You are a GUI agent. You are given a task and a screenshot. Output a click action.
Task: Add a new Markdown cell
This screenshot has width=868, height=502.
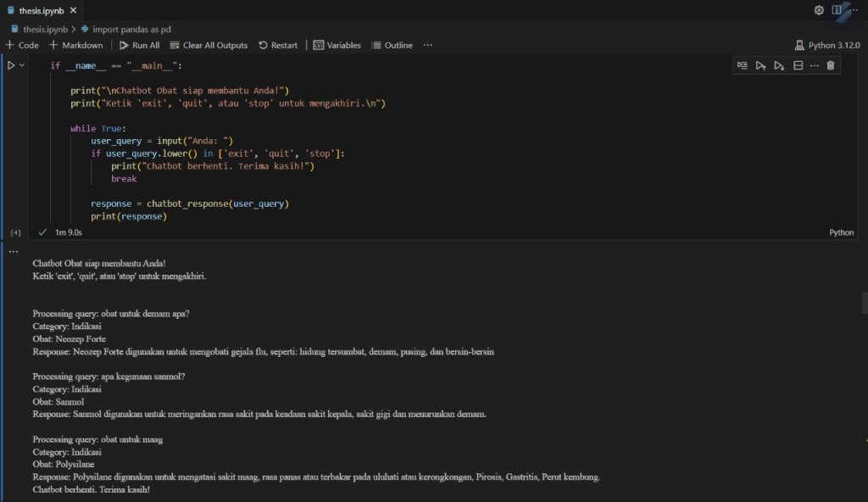(x=76, y=45)
